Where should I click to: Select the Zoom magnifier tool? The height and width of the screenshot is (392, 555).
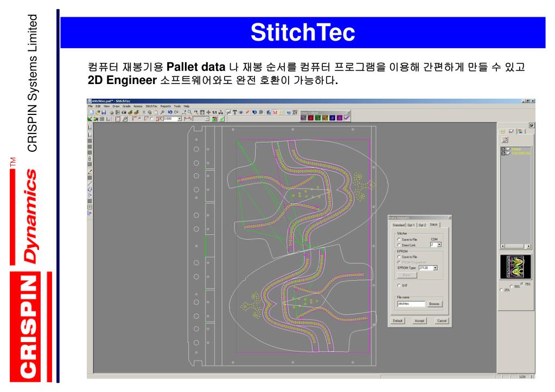coord(190,112)
